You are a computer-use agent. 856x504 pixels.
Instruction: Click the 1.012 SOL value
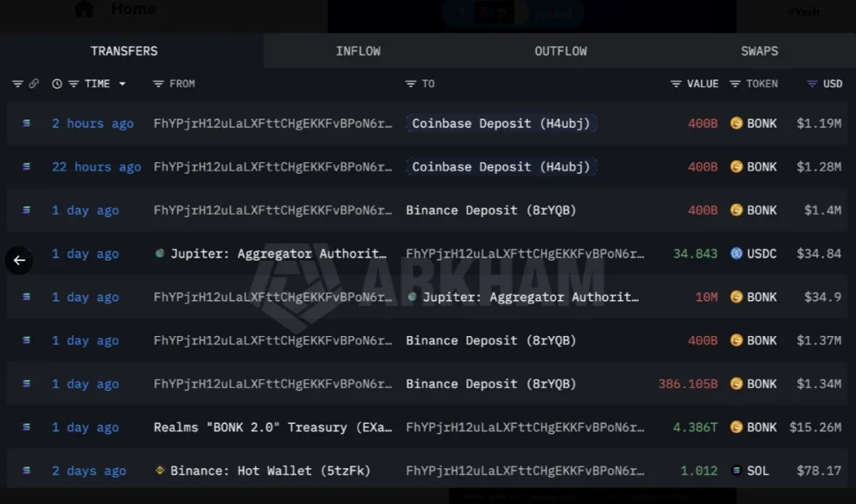[x=699, y=471]
